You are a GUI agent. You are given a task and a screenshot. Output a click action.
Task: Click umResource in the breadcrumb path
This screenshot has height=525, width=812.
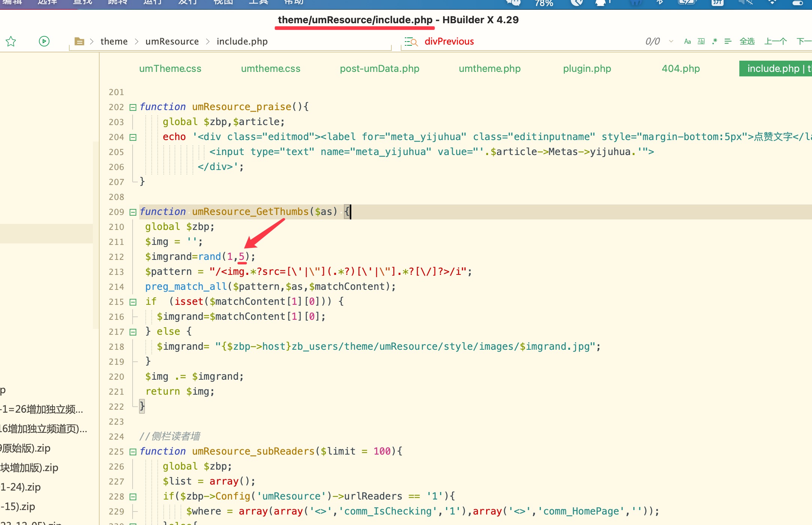(x=172, y=42)
